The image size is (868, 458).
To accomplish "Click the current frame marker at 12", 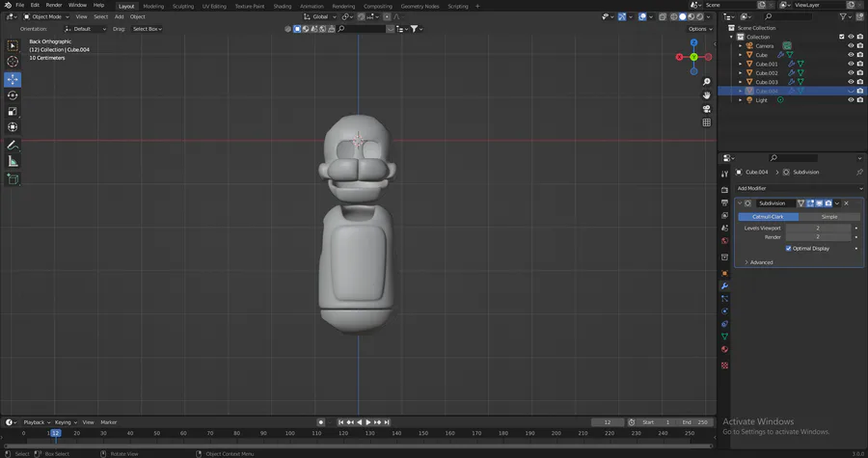I will pyautogui.click(x=56, y=433).
